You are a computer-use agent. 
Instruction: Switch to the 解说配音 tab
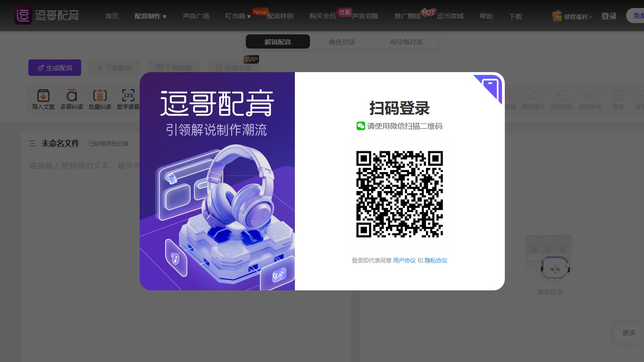tap(278, 41)
